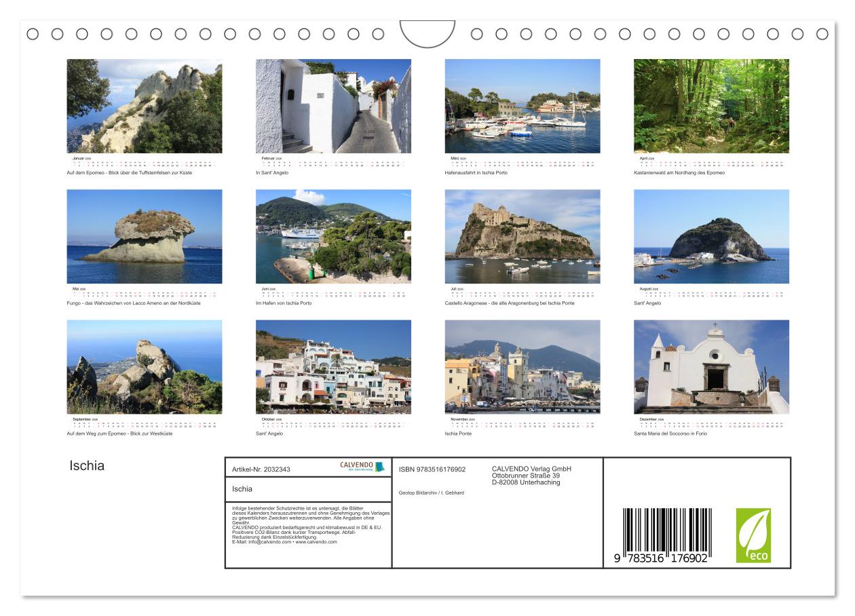Open the März Ischia Porto harbour photo
This screenshot has width=855, height=616.
[x=522, y=106]
